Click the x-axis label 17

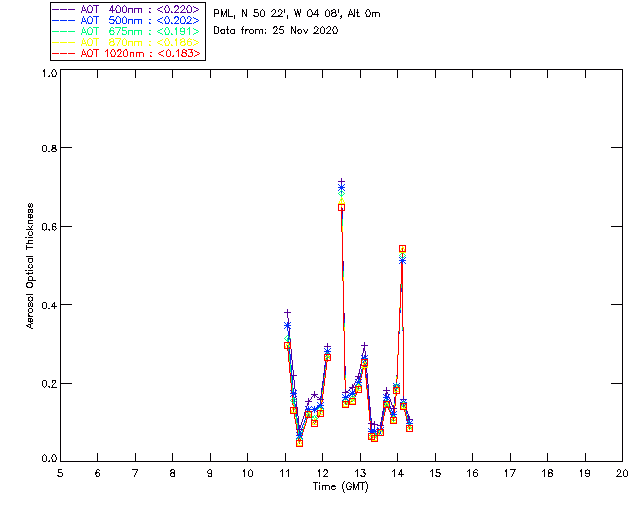[x=510, y=474]
